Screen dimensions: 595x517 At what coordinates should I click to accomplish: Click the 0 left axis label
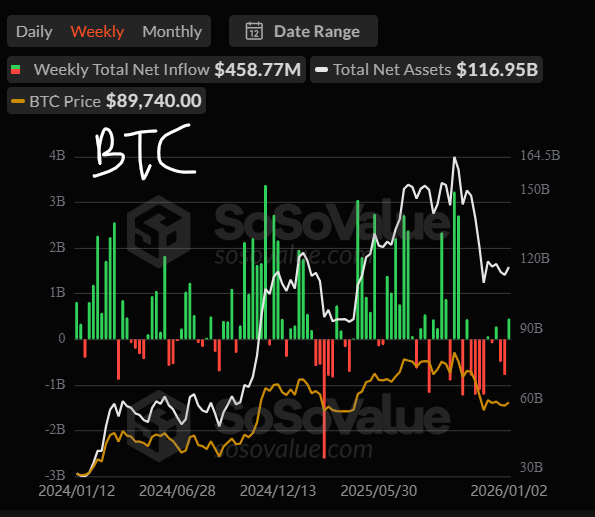[62, 338]
